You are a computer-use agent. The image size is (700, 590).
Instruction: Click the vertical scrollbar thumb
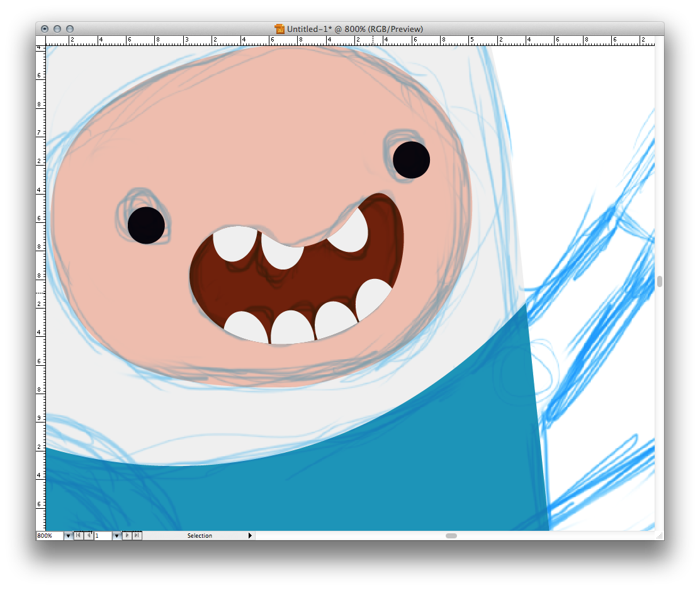[660, 281]
